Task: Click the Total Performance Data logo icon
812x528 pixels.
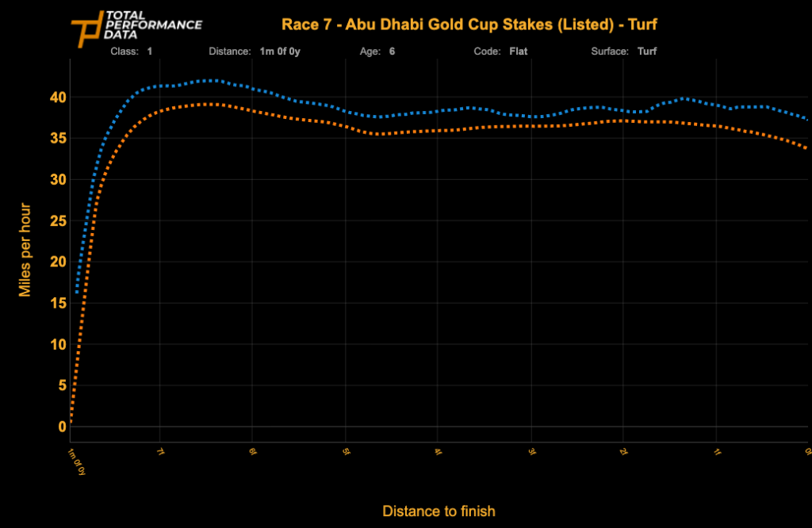Action: 86,29
